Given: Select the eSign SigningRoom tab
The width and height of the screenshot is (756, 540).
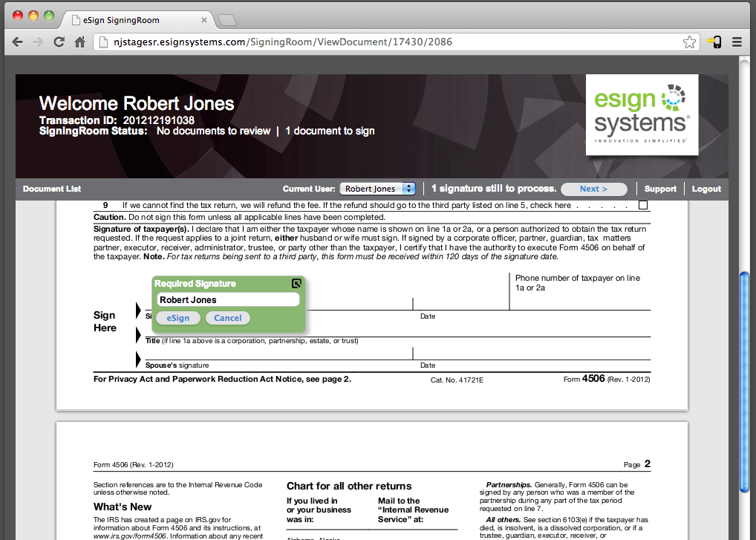Looking at the screenshot, I should pyautogui.click(x=134, y=20).
